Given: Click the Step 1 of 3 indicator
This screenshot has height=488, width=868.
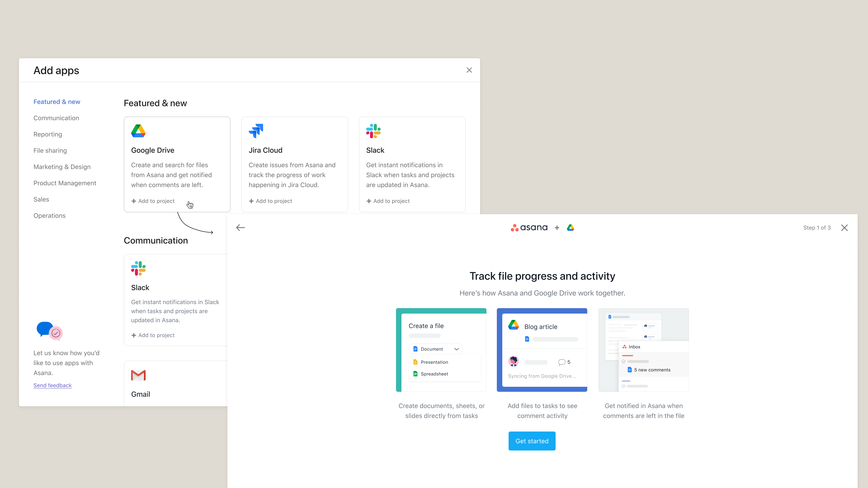Looking at the screenshot, I should (x=817, y=228).
